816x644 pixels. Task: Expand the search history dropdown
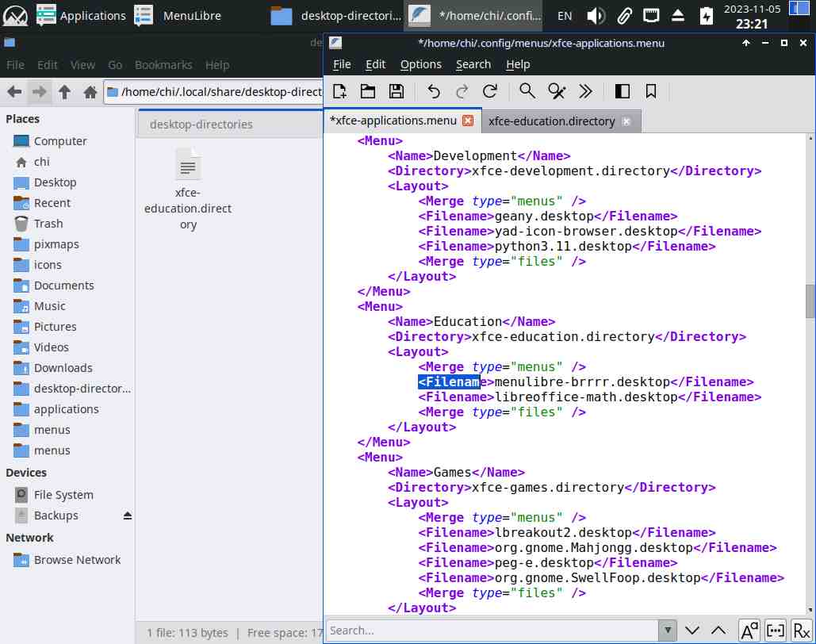(x=667, y=631)
